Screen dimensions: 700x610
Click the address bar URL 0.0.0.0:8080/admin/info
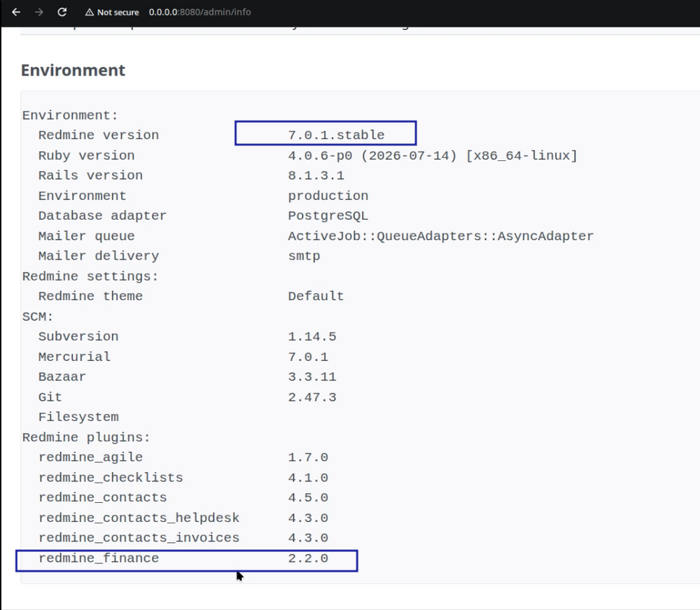point(199,12)
